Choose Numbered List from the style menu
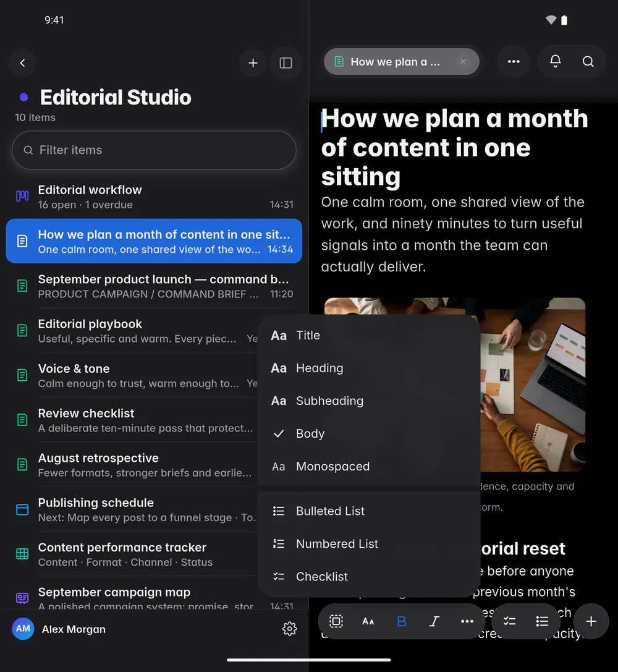Screen dimensions: 618x672 tap(368, 543)
